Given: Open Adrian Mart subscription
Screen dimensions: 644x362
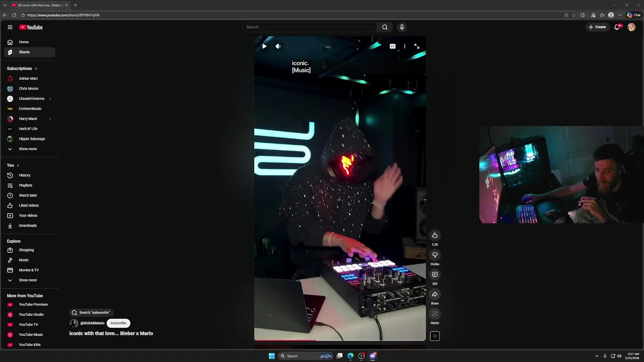Looking at the screenshot, I should click(30, 78).
